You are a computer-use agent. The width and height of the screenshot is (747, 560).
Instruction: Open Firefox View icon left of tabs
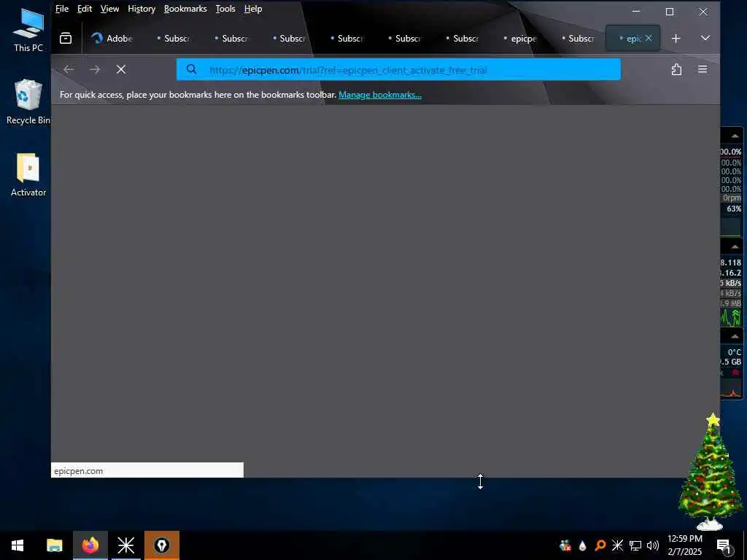pos(66,38)
